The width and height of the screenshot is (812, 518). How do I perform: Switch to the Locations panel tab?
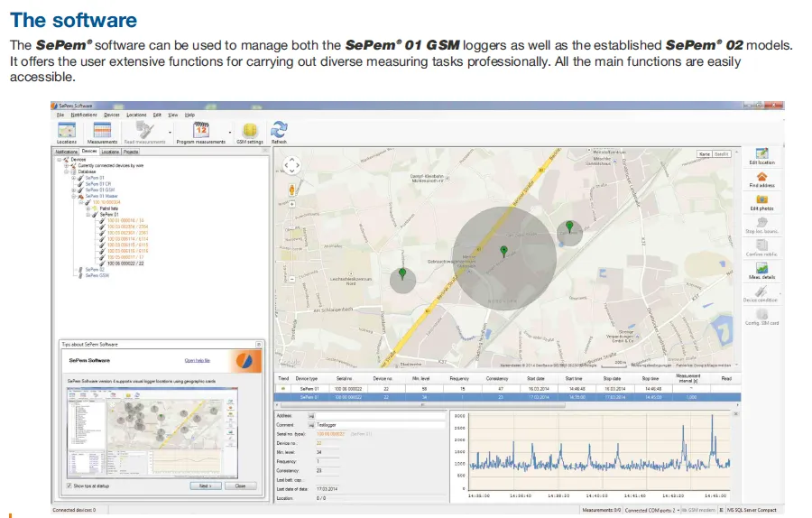(110, 152)
